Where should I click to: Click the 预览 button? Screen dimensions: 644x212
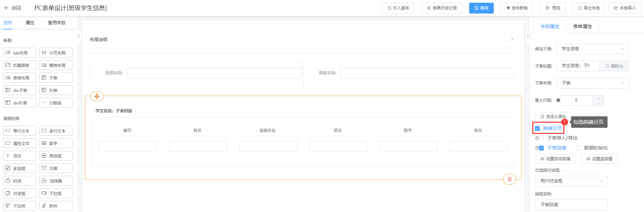click(553, 8)
